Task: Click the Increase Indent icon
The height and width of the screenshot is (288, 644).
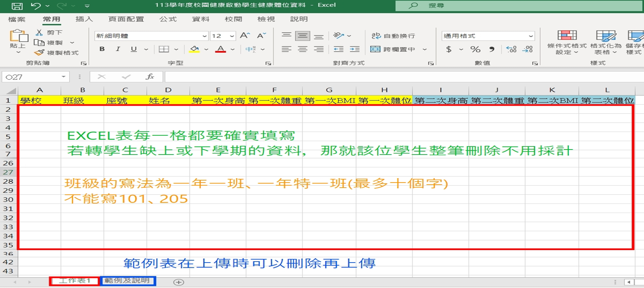Action: coord(354,49)
